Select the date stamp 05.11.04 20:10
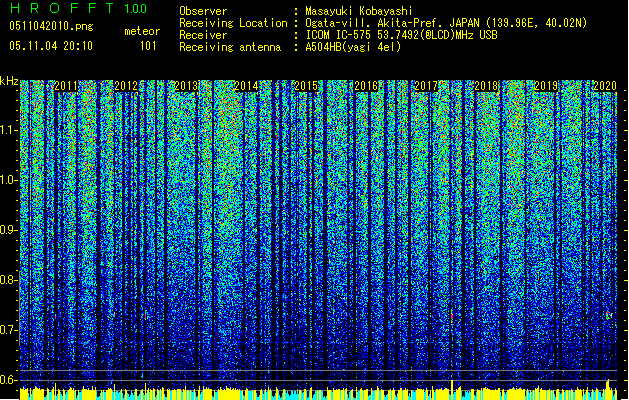 point(50,46)
